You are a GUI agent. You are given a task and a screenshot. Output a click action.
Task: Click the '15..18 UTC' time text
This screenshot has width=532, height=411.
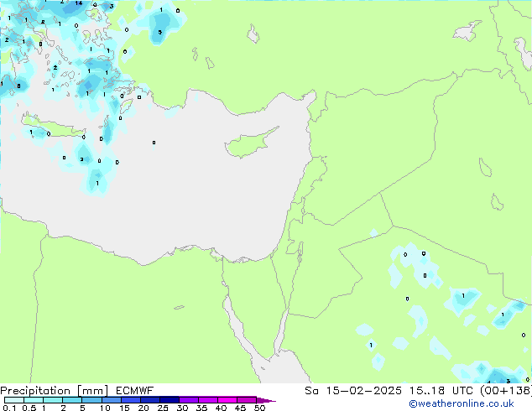(x=441, y=391)
